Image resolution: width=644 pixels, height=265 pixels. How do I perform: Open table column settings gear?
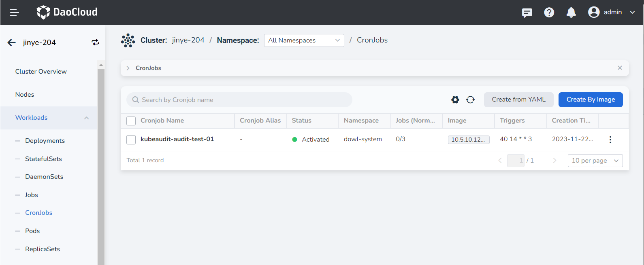click(455, 100)
